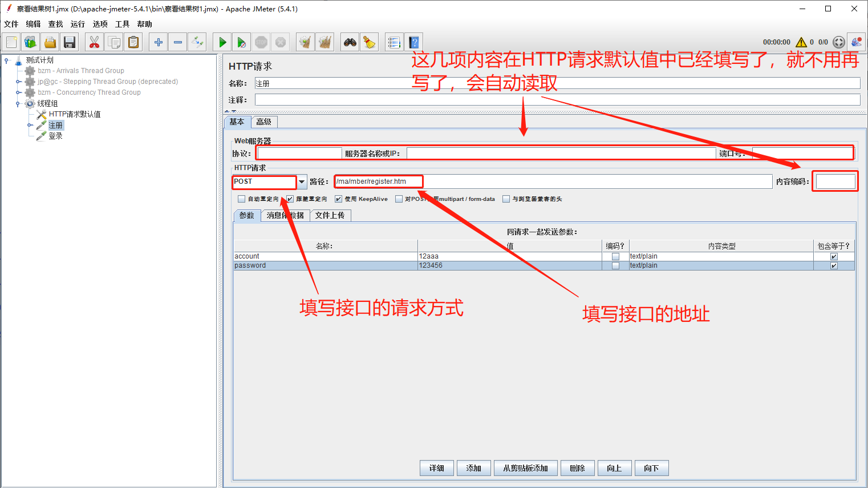Screen dimensions: 868x488
Task: Click the Clear broom-with-gear icon
Action: (306, 42)
